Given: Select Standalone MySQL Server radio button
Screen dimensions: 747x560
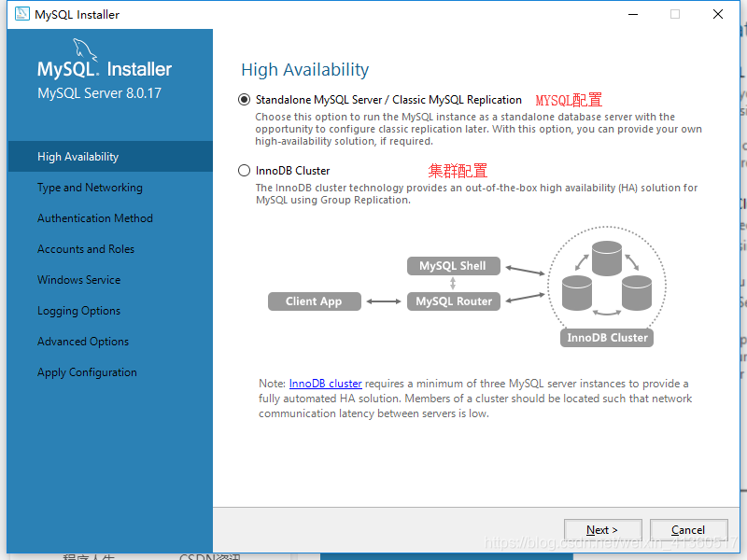Looking at the screenshot, I should pos(244,100).
